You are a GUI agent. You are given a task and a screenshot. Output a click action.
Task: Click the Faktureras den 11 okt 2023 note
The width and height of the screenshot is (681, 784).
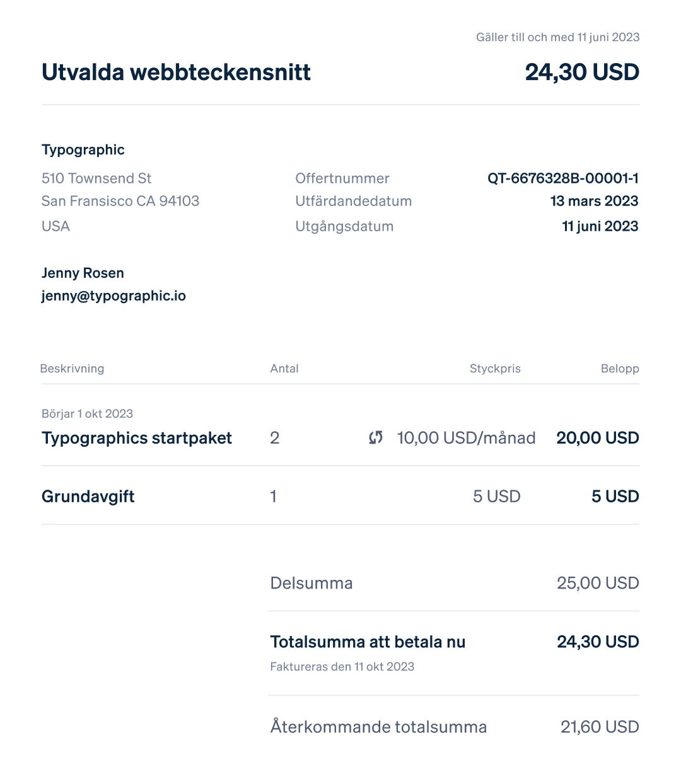(342, 667)
